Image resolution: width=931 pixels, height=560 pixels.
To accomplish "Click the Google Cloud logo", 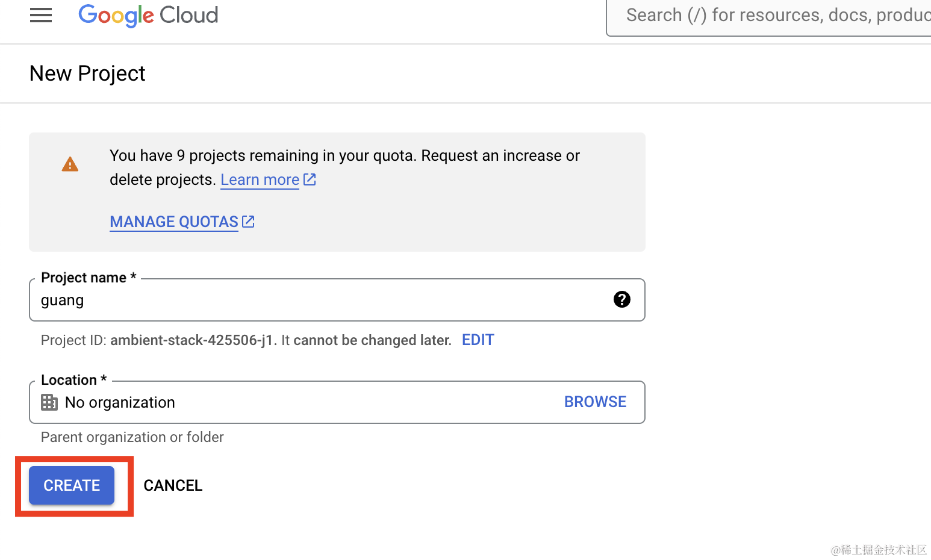I will [x=148, y=15].
